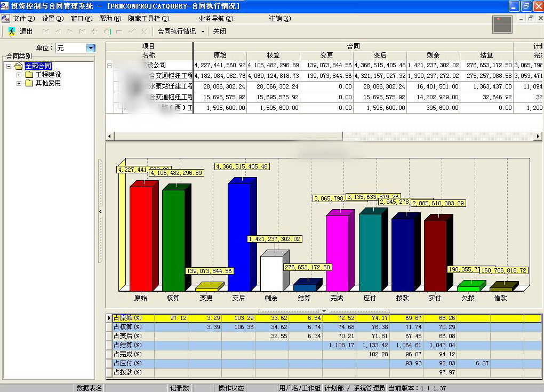Click the grid horizontal scrollbar thumb
This screenshot has width=544, height=392.
click(228, 136)
